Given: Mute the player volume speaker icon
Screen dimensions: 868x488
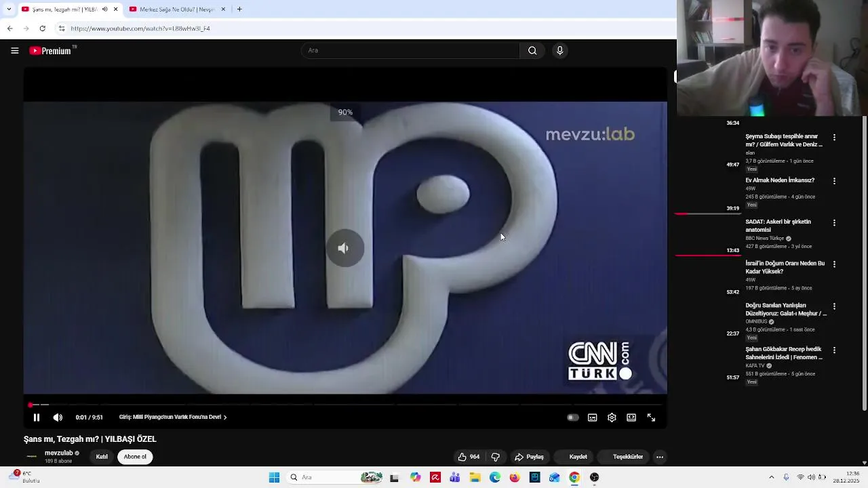Looking at the screenshot, I should tap(58, 418).
